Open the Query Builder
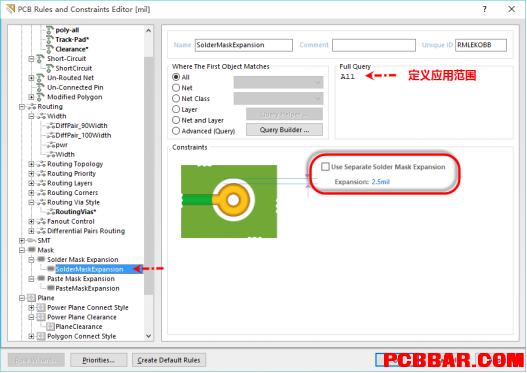Viewport: 527px width, 373px height. [x=284, y=130]
